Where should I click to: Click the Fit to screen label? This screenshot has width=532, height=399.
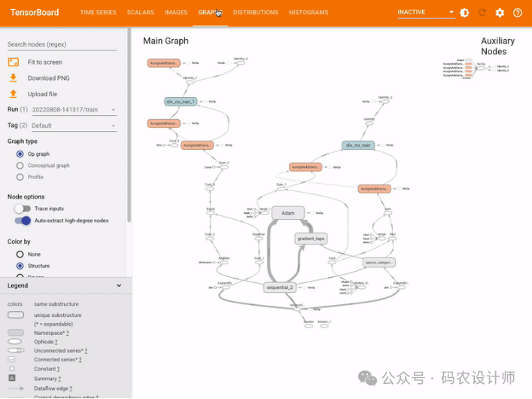(45, 62)
